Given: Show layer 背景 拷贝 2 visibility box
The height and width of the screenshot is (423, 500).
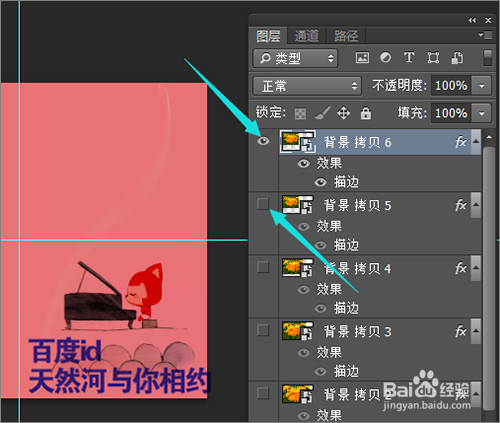Looking at the screenshot, I should (263, 393).
